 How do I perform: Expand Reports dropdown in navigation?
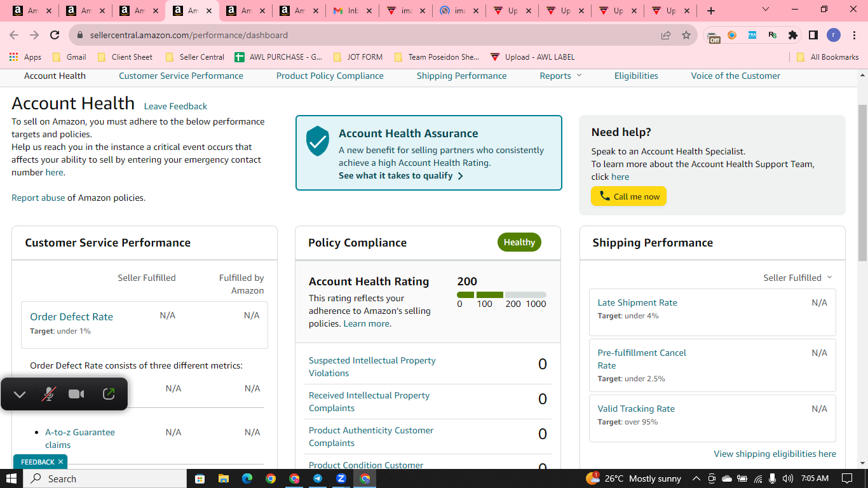pyautogui.click(x=560, y=76)
